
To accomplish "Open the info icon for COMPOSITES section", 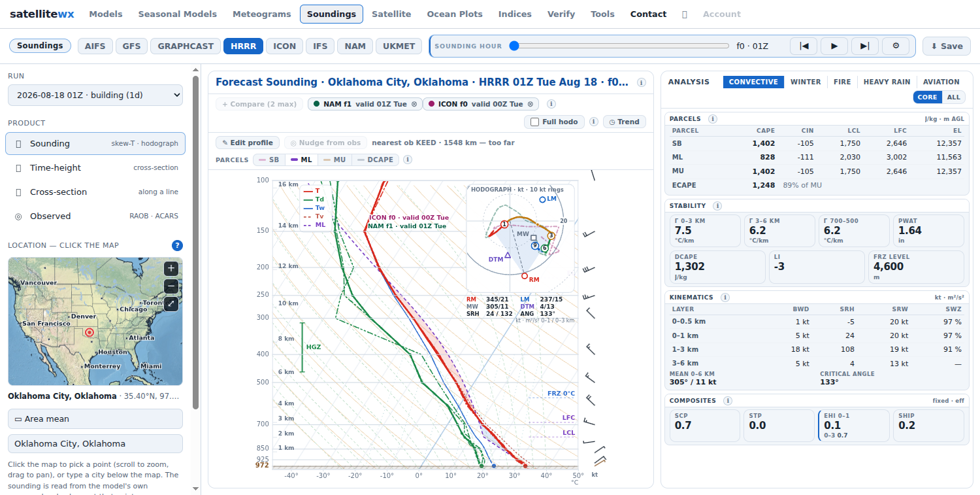I will 728,401.
